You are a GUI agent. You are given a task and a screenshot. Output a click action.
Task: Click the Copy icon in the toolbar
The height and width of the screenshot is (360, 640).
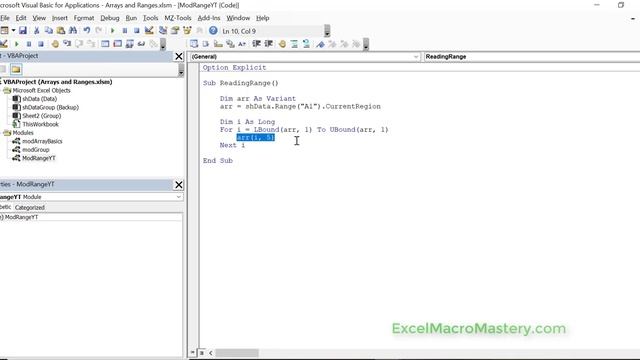point(49,31)
